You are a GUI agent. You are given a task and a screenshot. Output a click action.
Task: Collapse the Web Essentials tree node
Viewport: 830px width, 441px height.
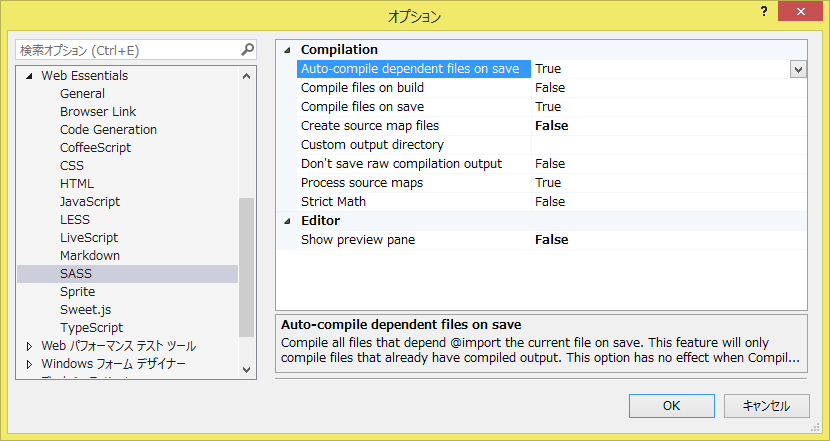29,76
